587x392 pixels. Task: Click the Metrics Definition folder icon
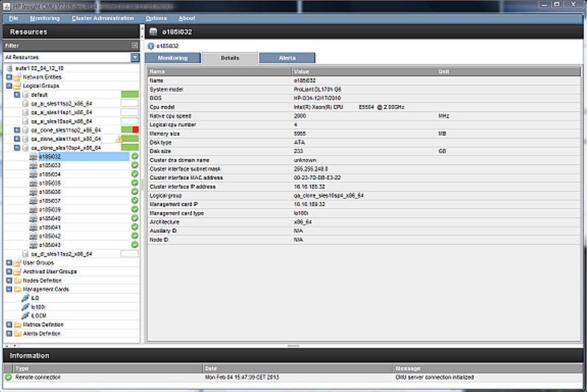point(17,325)
